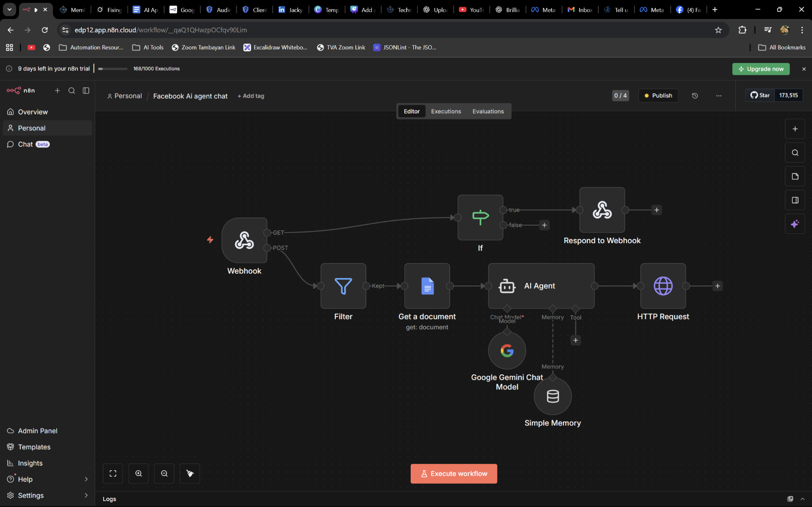Open Insights from sidebar

pyautogui.click(x=47, y=463)
